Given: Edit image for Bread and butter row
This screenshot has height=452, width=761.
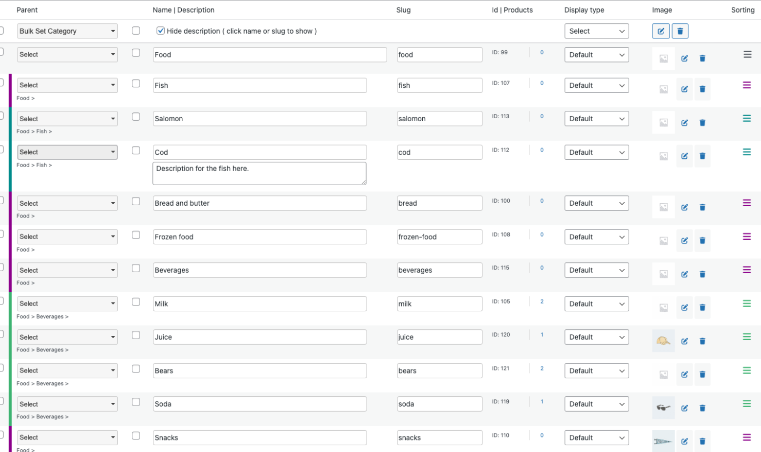Looking at the screenshot, I should (x=684, y=207).
